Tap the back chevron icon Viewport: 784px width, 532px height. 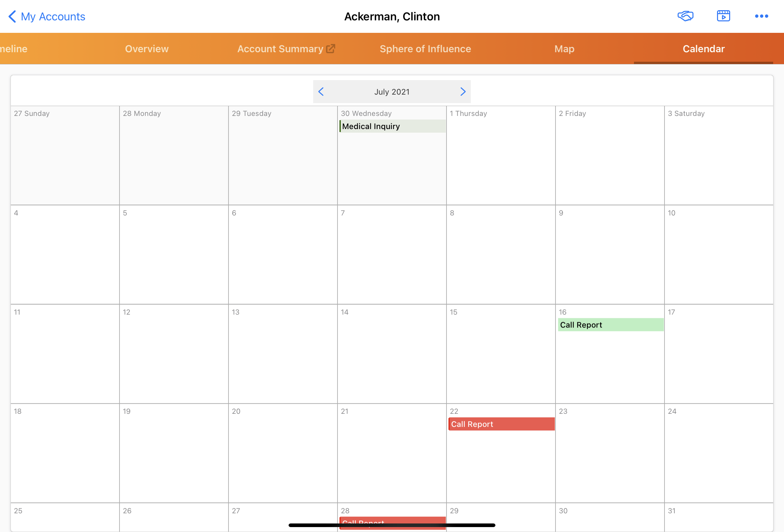point(12,16)
